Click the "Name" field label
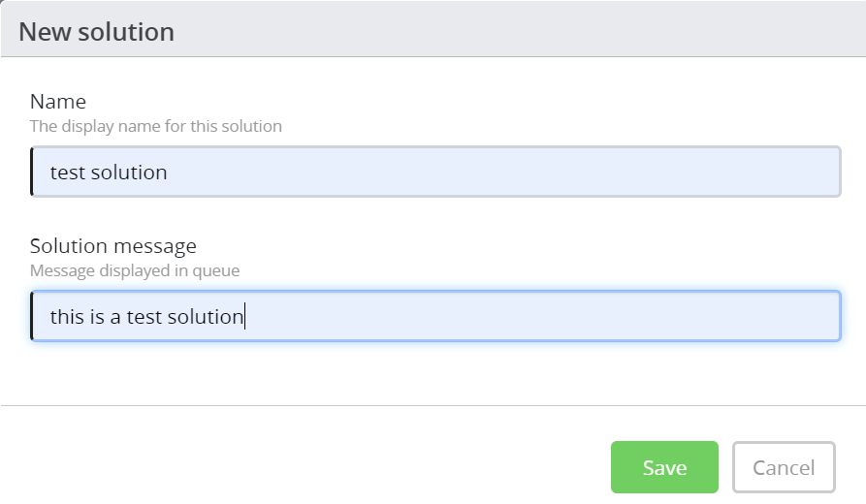Viewport: 866px width, 504px height. 58,101
